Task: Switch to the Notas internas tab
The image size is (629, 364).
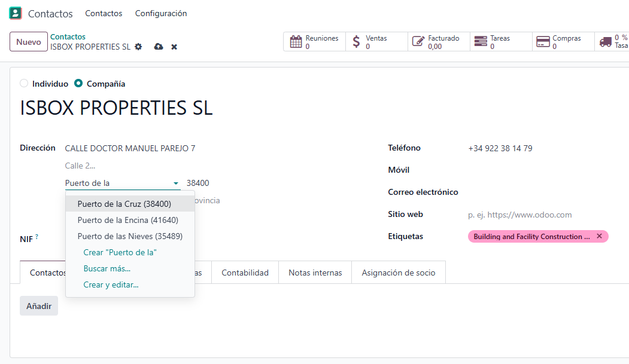Action: (x=315, y=273)
